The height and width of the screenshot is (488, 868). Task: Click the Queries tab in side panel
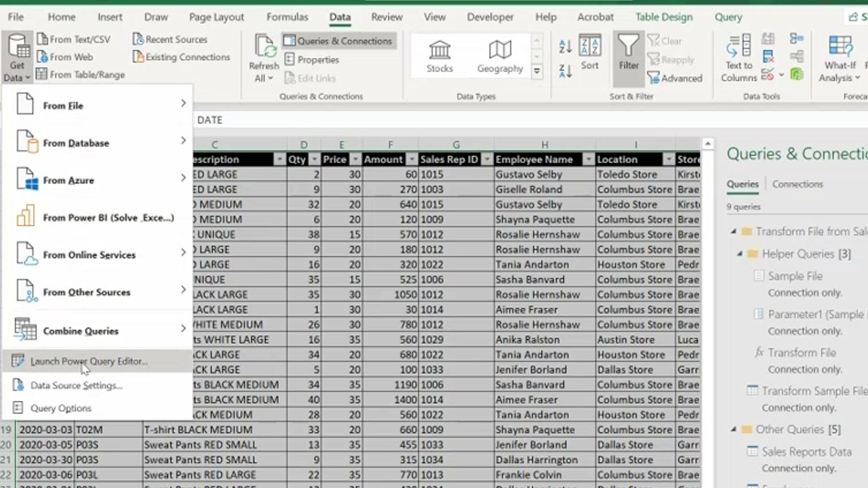[x=742, y=183]
